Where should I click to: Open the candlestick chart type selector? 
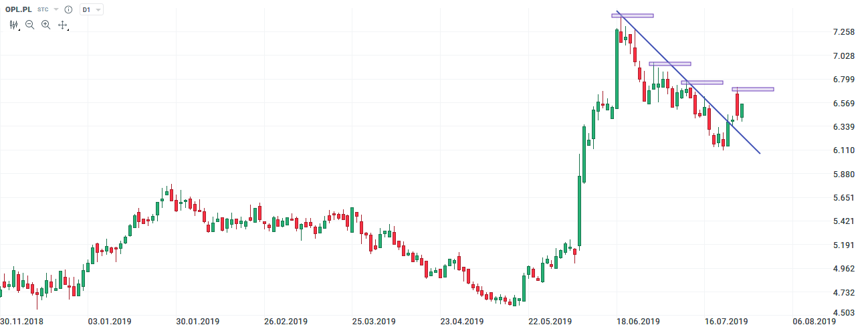coord(13,25)
